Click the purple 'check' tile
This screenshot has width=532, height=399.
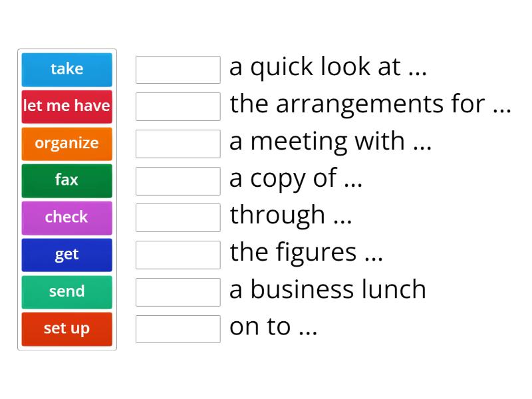[x=66, y=217]
